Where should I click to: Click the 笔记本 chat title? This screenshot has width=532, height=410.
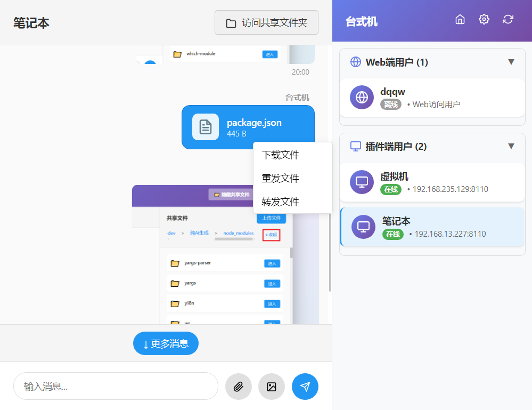tap(31, 23)
